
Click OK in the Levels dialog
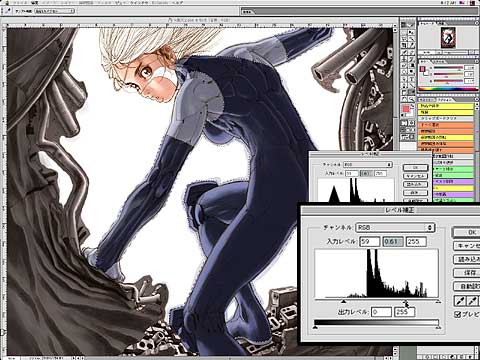(x=467, y=232)
